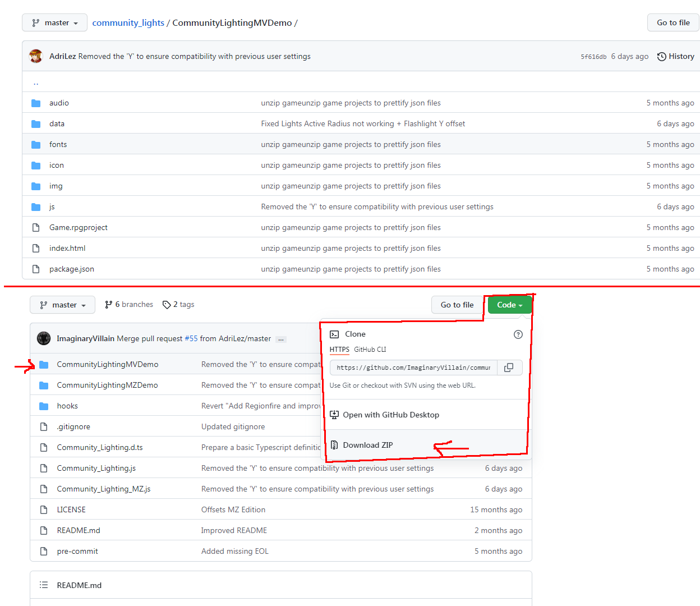
Task: Click the audio folder icon
Action: point(36,103)
